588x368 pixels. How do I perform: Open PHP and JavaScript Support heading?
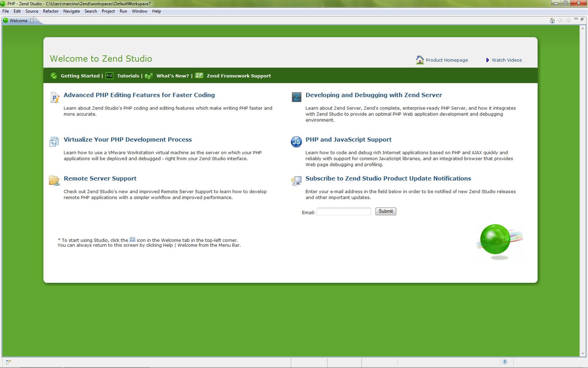(348, 139)
